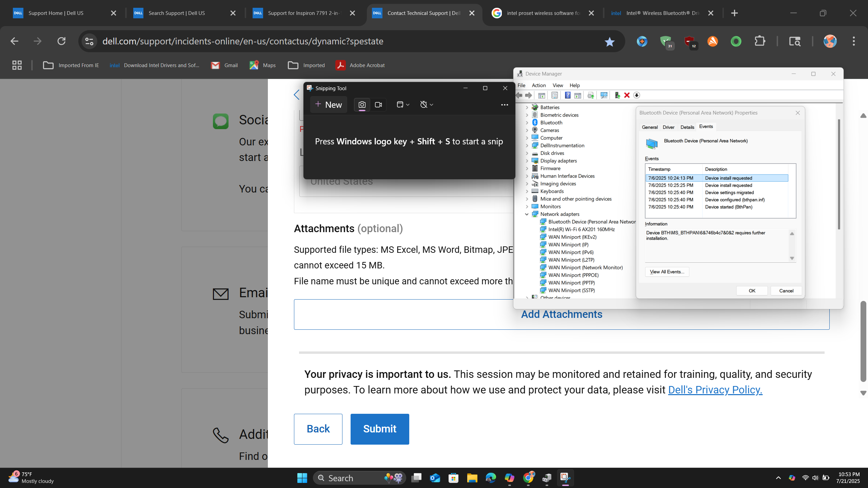Open File Explorer from taskbar
This screenshot has height=488, width=868.
tap(472, 478)
